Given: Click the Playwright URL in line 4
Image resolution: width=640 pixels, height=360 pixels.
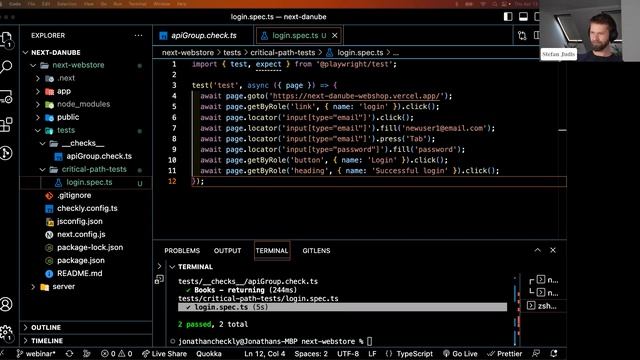Looking at the screenshot, I should [356, 96].
